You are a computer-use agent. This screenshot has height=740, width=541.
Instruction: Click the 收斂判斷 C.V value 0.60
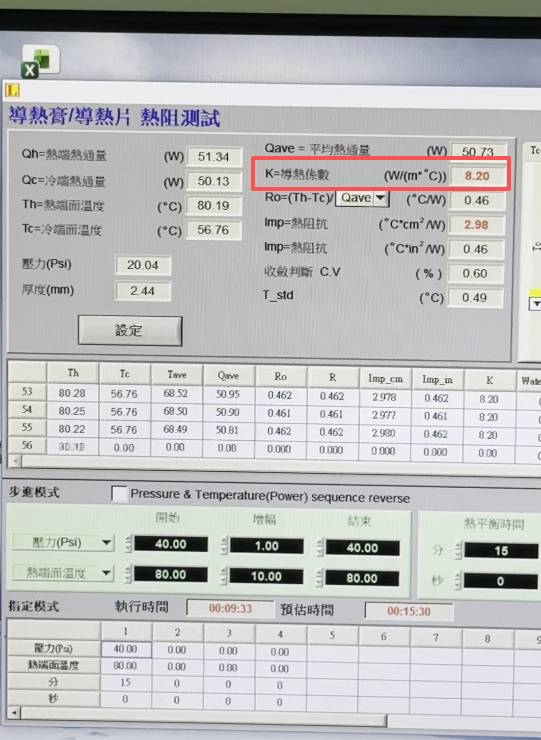click(475, 273)
